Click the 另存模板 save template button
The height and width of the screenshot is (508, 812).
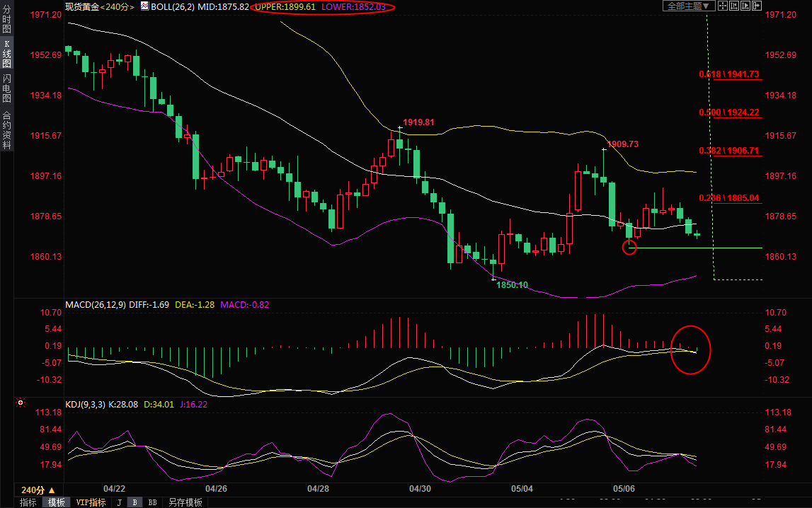(x=185, y=502)
